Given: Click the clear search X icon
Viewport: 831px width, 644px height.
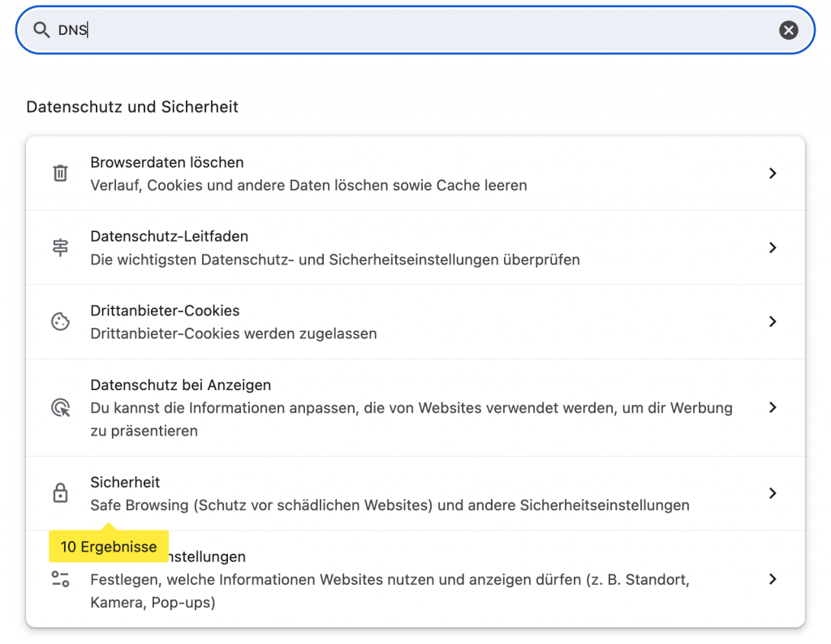Looking at the screenshot, I should click(788, 30).
